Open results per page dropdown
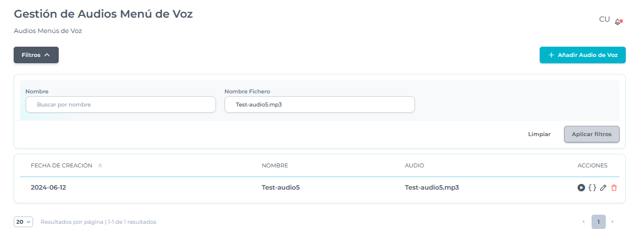The image size is (644, 246). point(23,222)
